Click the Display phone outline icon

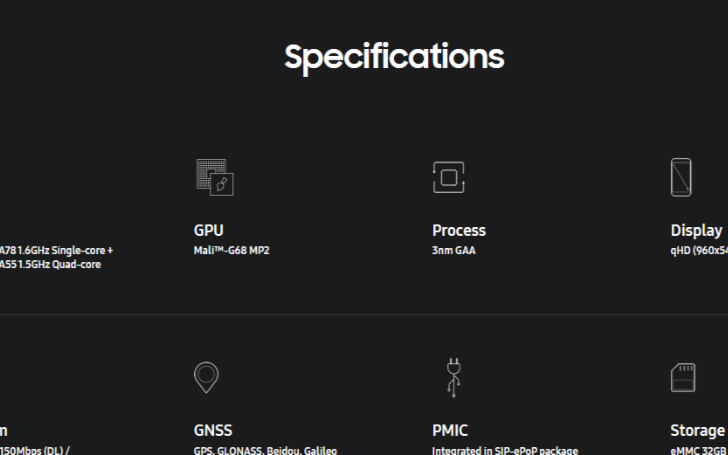coord(681,177)
